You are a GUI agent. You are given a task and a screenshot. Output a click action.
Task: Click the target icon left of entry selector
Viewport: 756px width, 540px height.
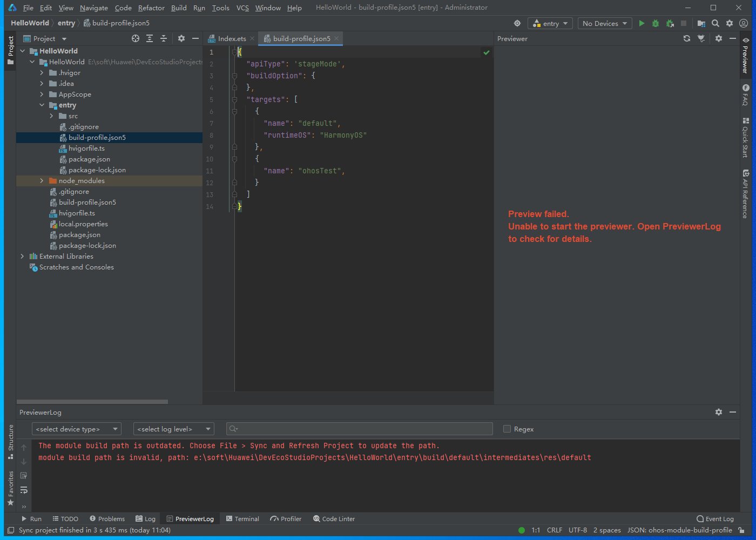(x=517, y=23)
